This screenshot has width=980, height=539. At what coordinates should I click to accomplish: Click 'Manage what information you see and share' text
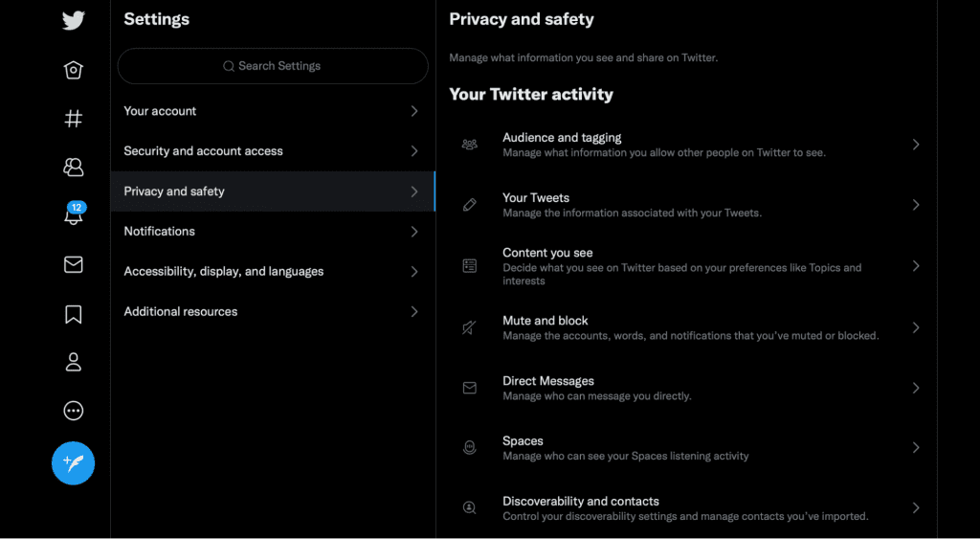(x=584, y=58)
